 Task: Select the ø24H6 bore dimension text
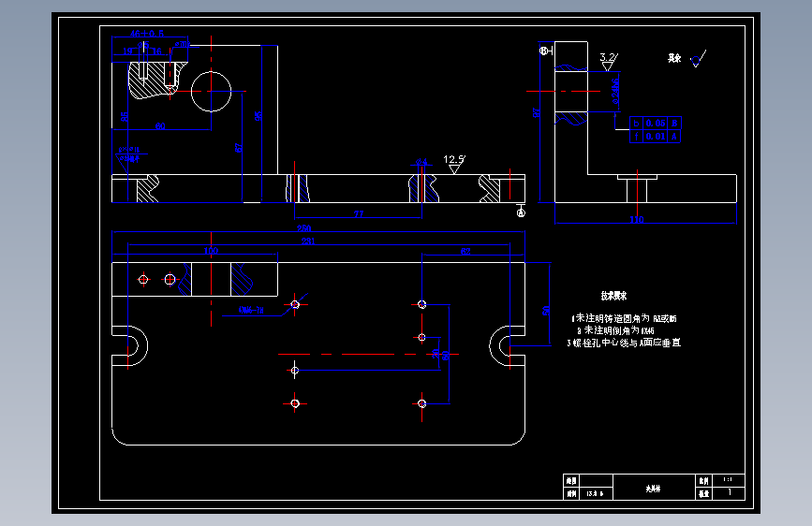[x=615, y=92]
